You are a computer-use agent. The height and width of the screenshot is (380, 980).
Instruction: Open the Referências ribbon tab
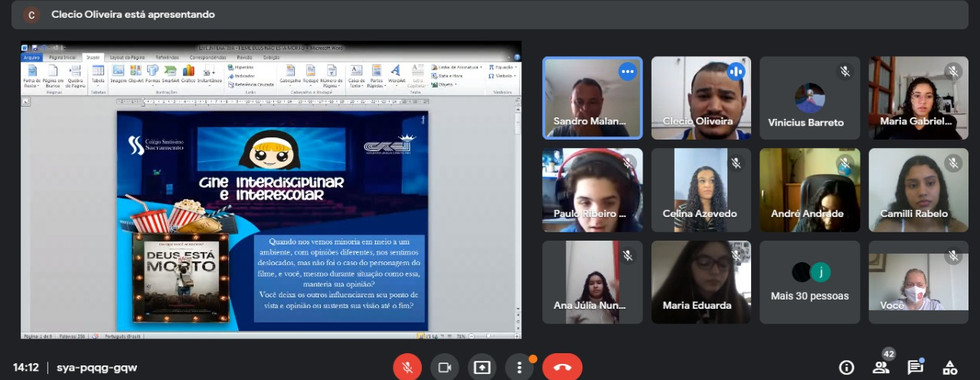[167, 57]
